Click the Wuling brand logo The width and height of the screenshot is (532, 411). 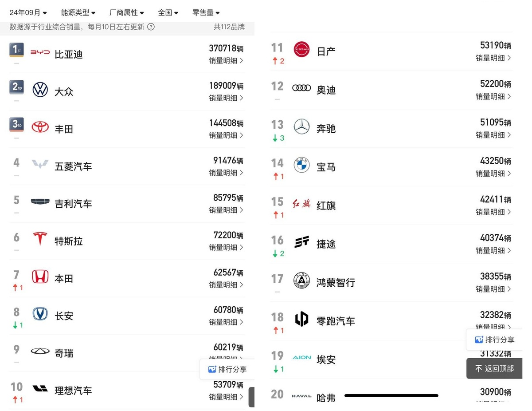40,165
